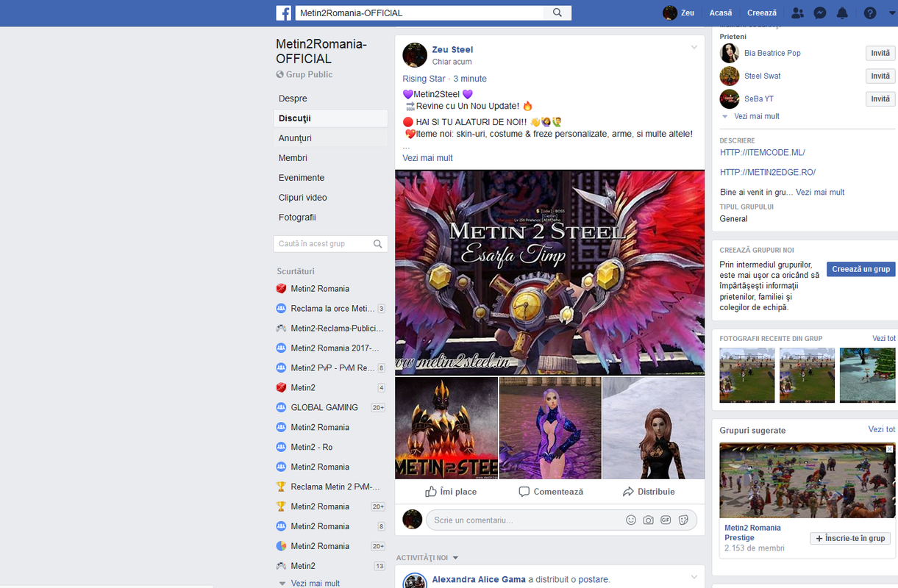
Task: Invite Bia Beatrice Pop
Action: click(x=880, y=53)
